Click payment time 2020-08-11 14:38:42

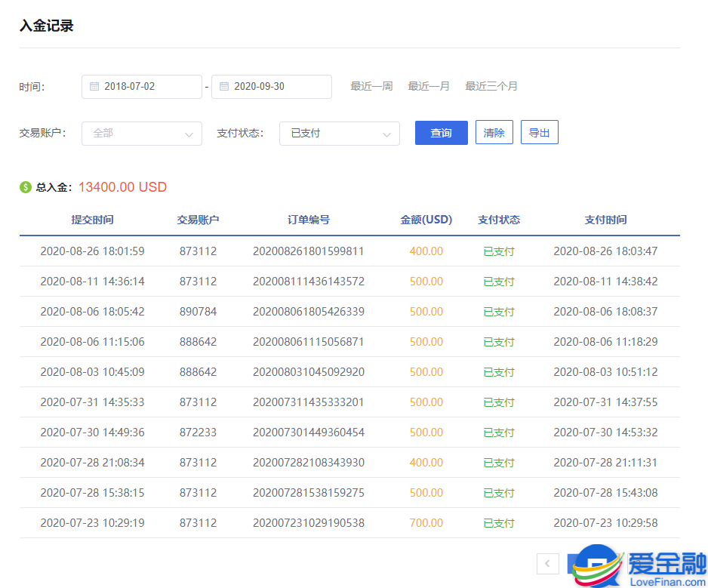pos(605,282)
